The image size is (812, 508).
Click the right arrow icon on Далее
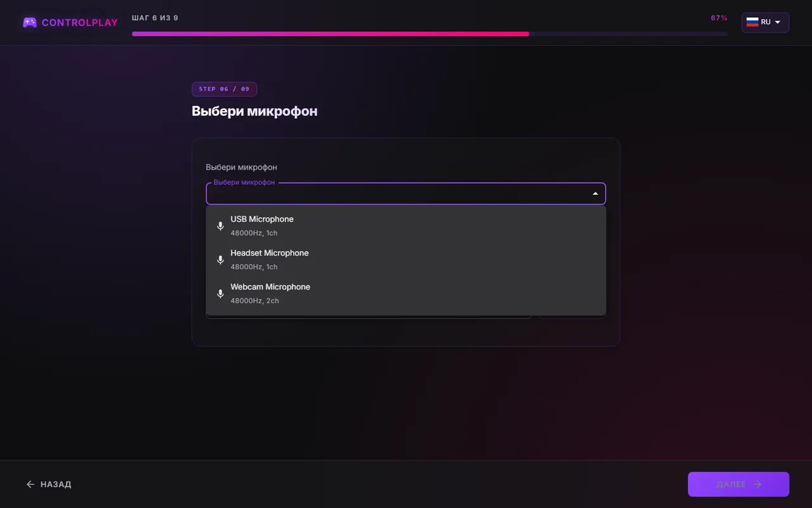[x=757, y=485]
